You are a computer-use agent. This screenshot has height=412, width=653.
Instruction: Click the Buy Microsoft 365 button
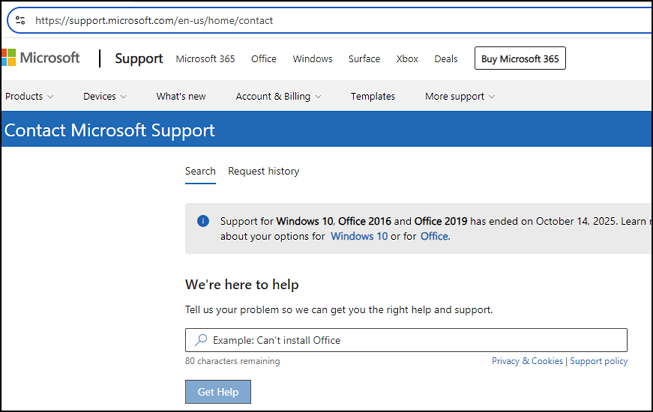point(520,58)
